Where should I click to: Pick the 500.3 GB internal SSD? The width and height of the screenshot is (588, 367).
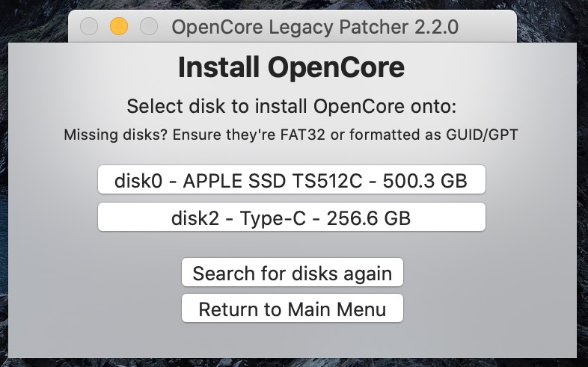291,179
